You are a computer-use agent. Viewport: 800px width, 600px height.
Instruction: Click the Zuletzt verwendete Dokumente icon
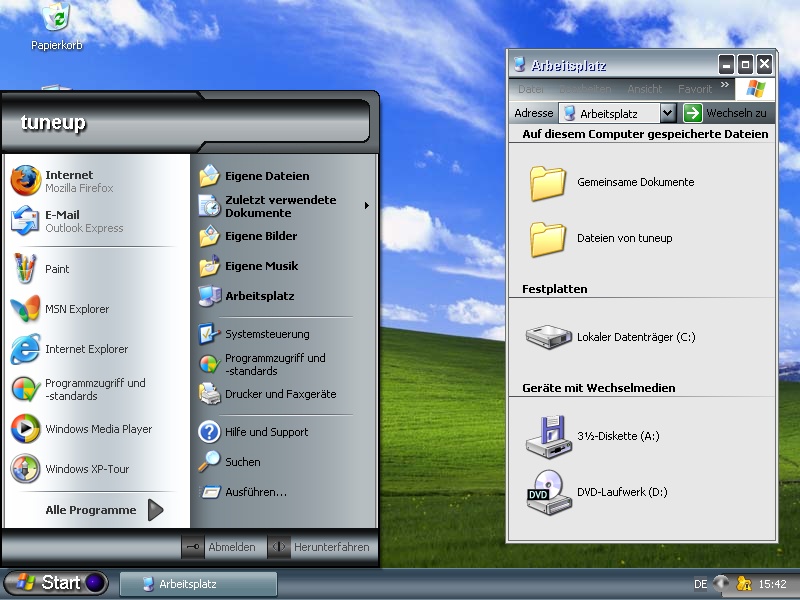209,206
